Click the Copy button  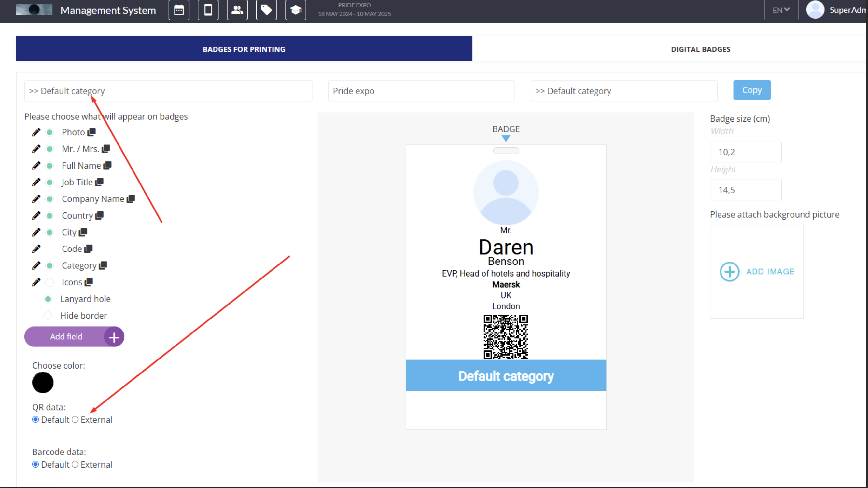(752, 90)
